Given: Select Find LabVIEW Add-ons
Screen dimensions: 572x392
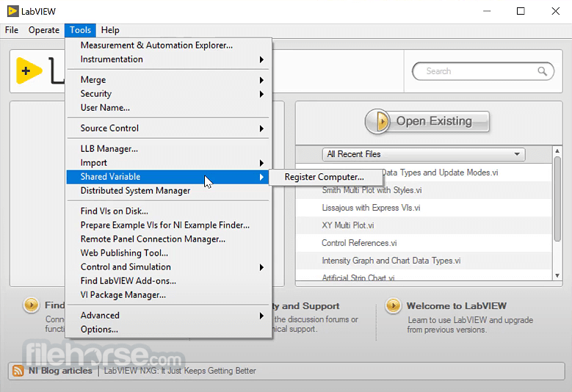Looking at the screenshot, I should point(168,280).
